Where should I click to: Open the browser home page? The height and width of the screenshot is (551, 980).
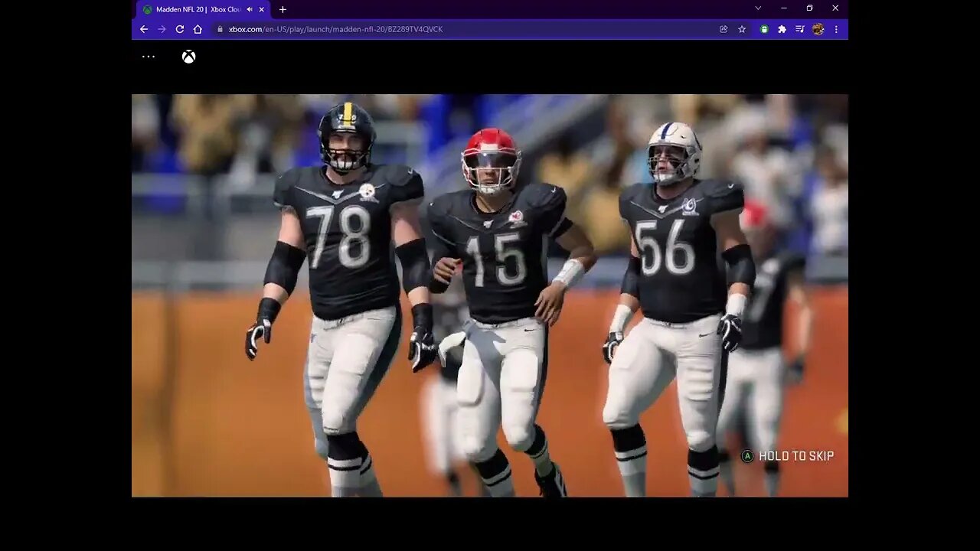198,29
